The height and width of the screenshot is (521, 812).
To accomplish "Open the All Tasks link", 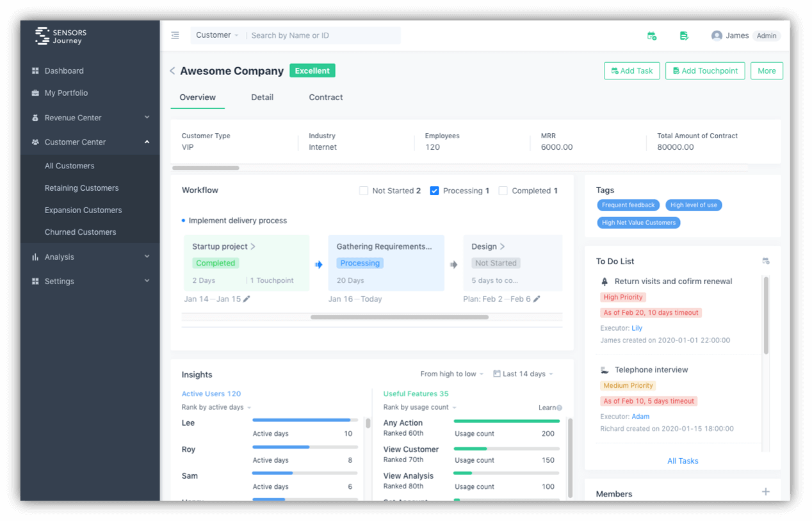I will point(683,461).
